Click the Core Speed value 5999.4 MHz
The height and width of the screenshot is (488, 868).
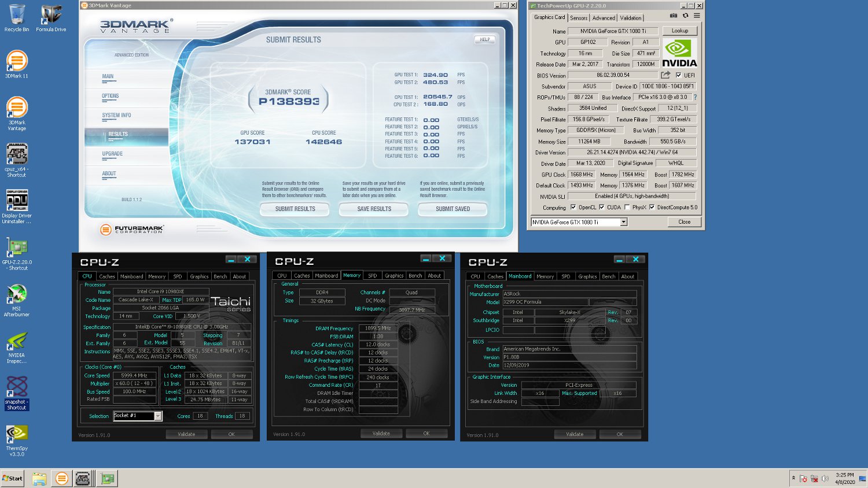(x=134, y=376)
